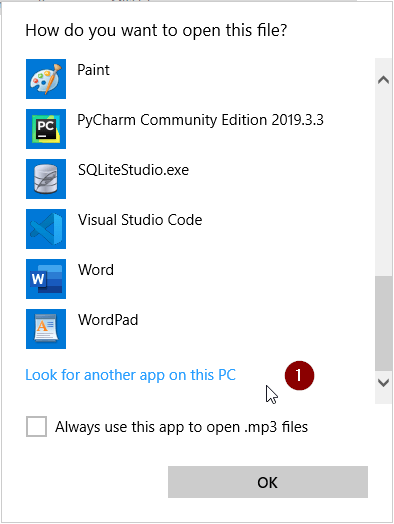Click the app list scrollbar thumb
The height and width of the screenshot is (524, 394).
click(383, 323)
